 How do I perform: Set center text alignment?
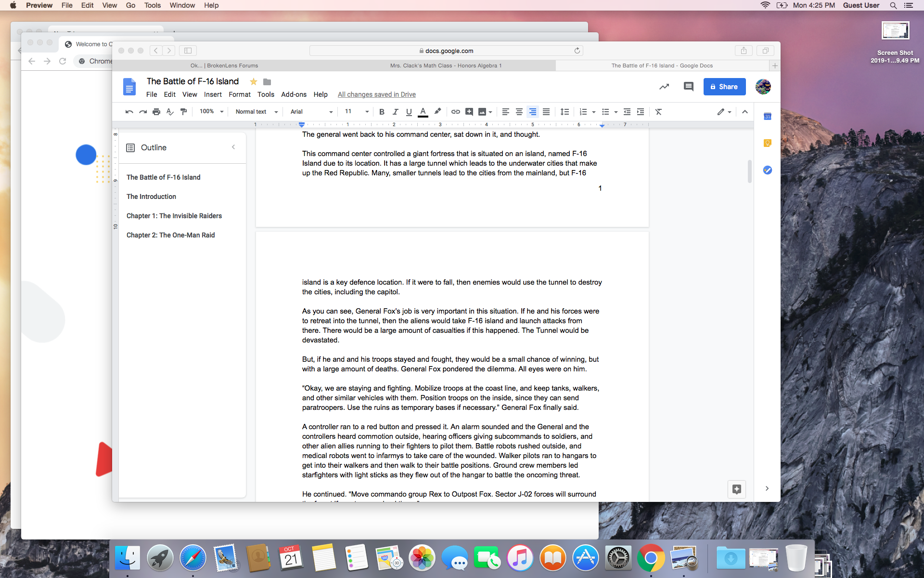[519, 112]
